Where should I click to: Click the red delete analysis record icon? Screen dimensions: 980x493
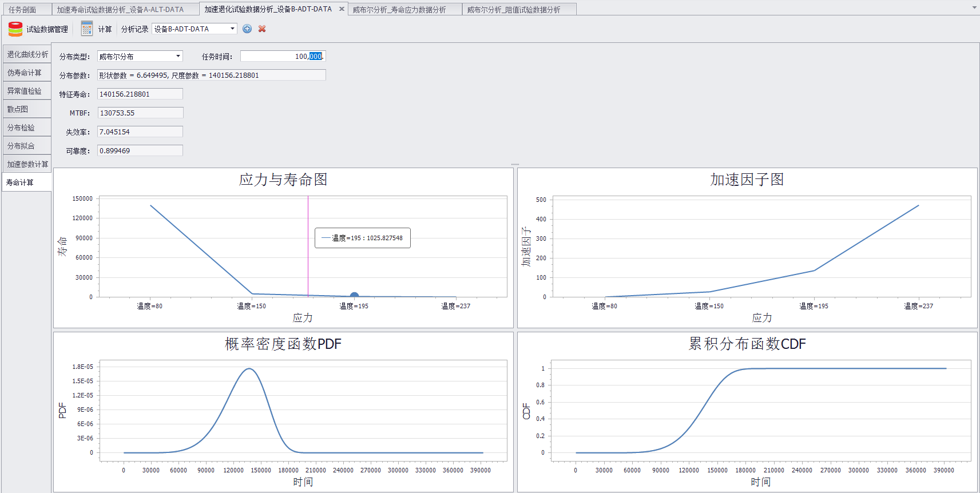pyautogui.click(x=262, y=29)
